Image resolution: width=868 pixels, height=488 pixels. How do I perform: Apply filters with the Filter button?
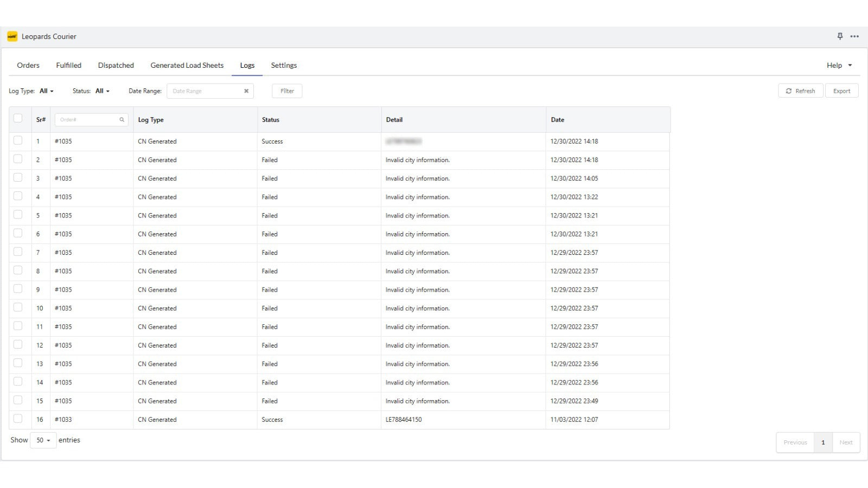[286, 91]
